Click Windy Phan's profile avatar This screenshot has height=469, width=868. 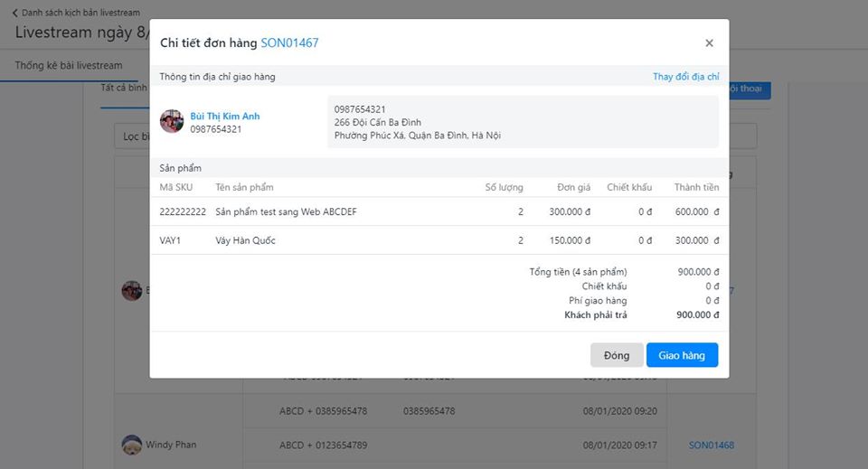tap(132, 445)
